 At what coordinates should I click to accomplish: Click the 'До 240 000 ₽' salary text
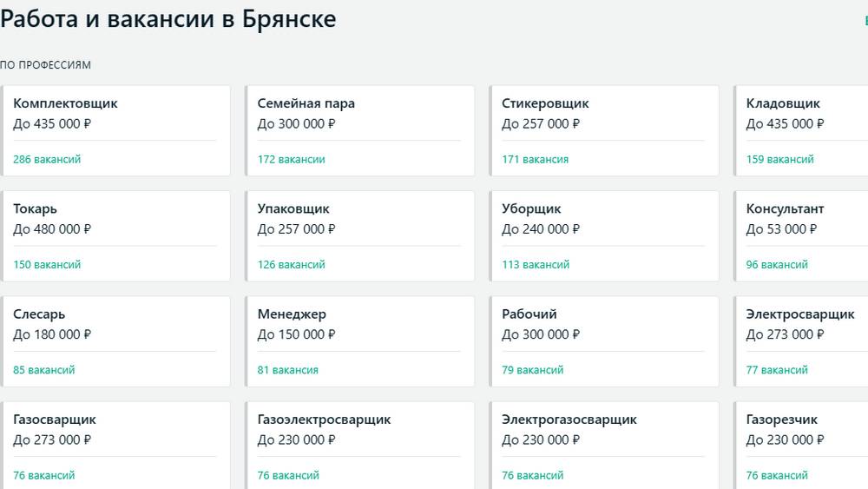[x=540, y=229]
